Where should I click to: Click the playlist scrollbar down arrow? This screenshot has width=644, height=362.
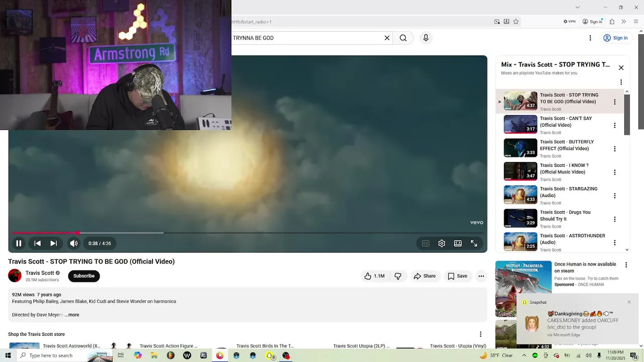point(627,249)
